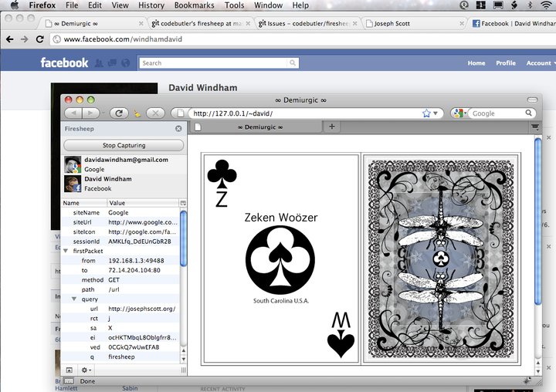Open the URL bar history dropdown arrow
The image size is (556, 392).
tap(436, 113)
